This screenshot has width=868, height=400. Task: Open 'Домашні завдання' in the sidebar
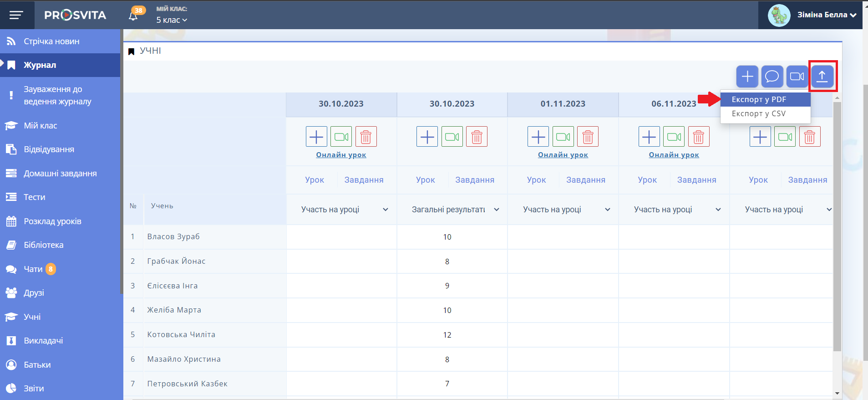[60, 174]
